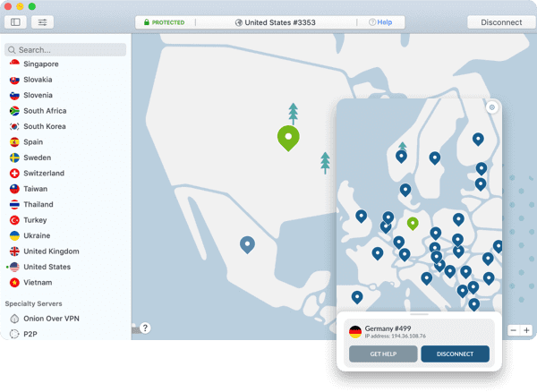Click the Germany flag in the connection card

point(355,332)
